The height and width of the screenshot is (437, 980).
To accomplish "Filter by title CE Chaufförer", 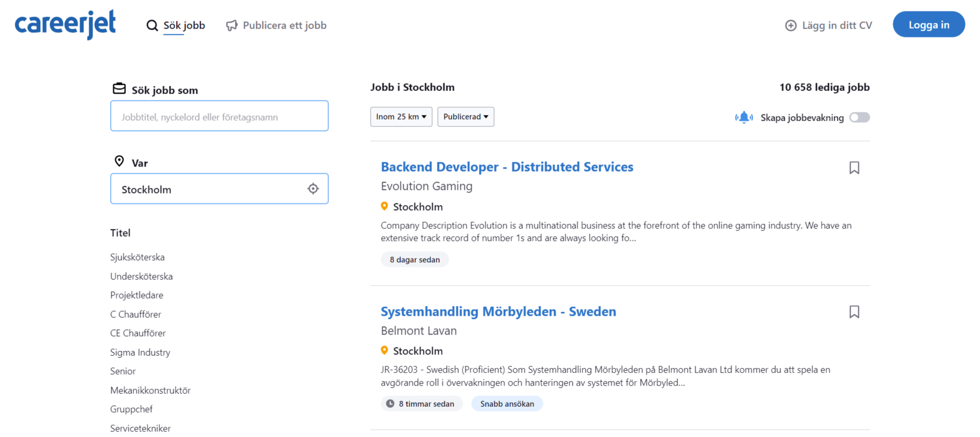I will tap(138, 333).
